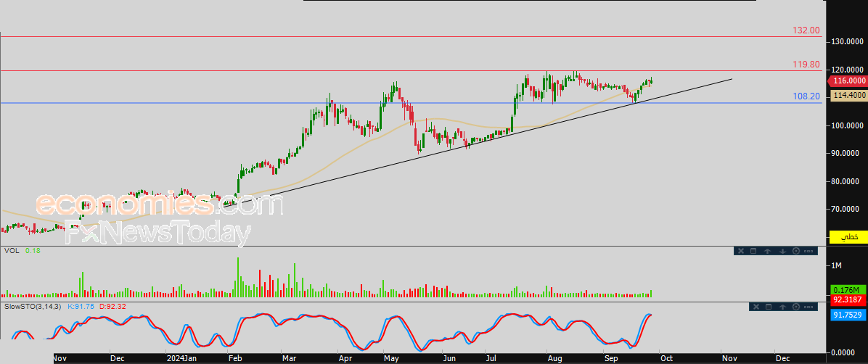
Task: Click the 1M volume axis label
Action: pos(837,266)
